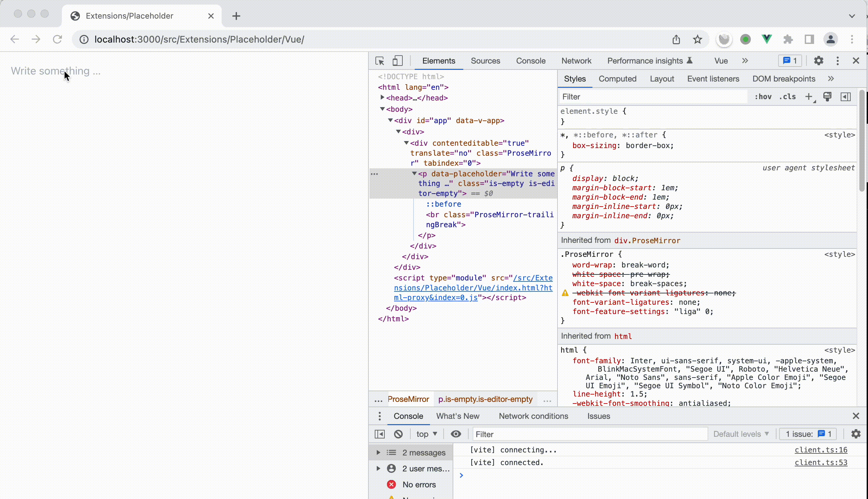Image resolution: width=868 pixels, height=499 pixels.
Task: Reload the page
Action: point(57,39)
